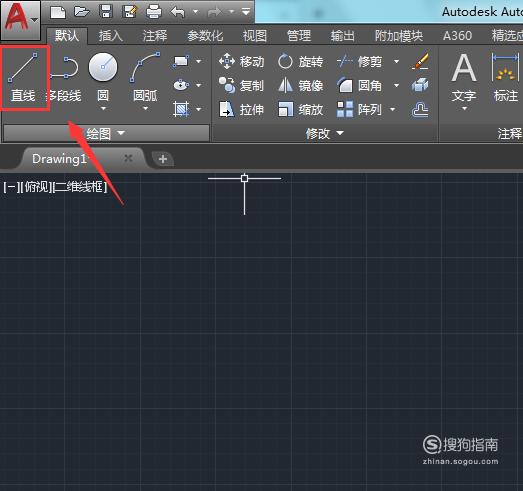Image resolution: width=523 pixels, height=491 pixels.
Task: Select the Hatch tool icon
Action: [181, 109]
